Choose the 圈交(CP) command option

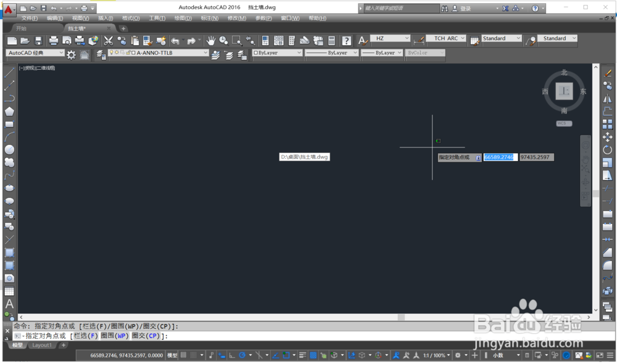click(x=146, y=336)
